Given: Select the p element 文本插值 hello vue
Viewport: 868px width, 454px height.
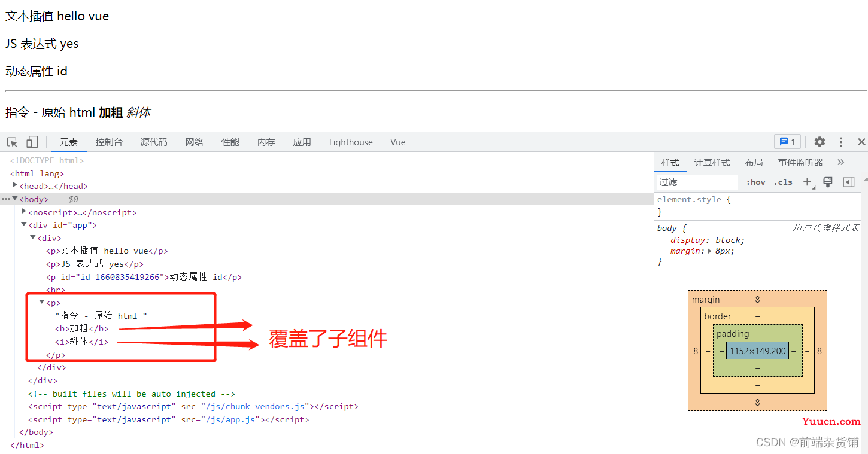Looking at the screenshot, I should [107, 251].
